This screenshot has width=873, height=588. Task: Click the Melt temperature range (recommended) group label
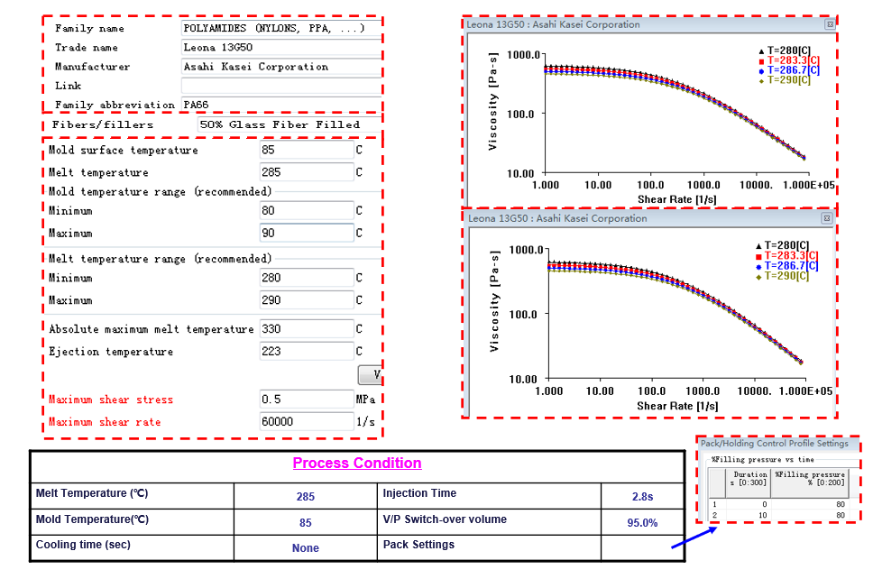click(161, 259)
